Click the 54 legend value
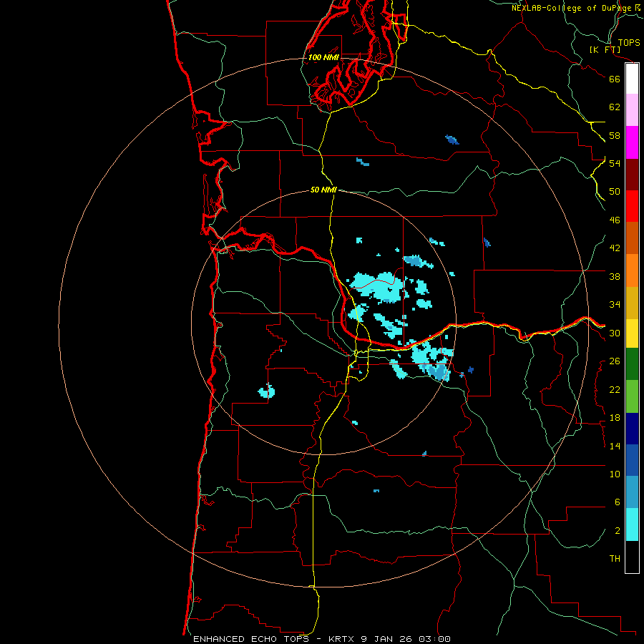The image size is (644, 644). 615,163
